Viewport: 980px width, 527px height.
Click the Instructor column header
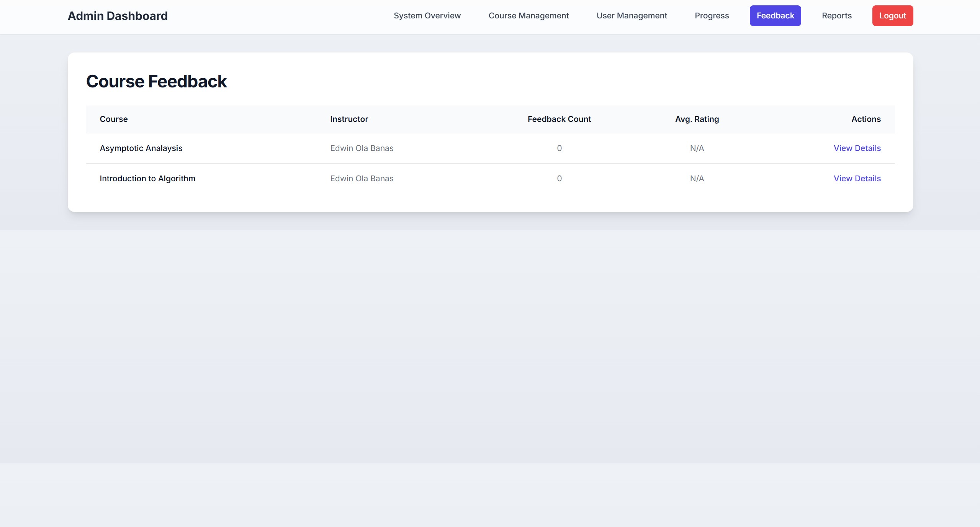pos(349,119)
